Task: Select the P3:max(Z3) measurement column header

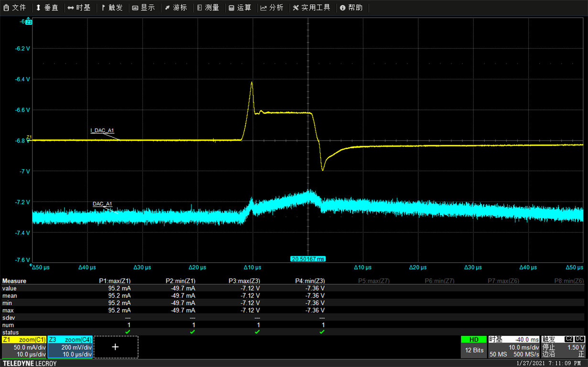Action: (243, 281)
